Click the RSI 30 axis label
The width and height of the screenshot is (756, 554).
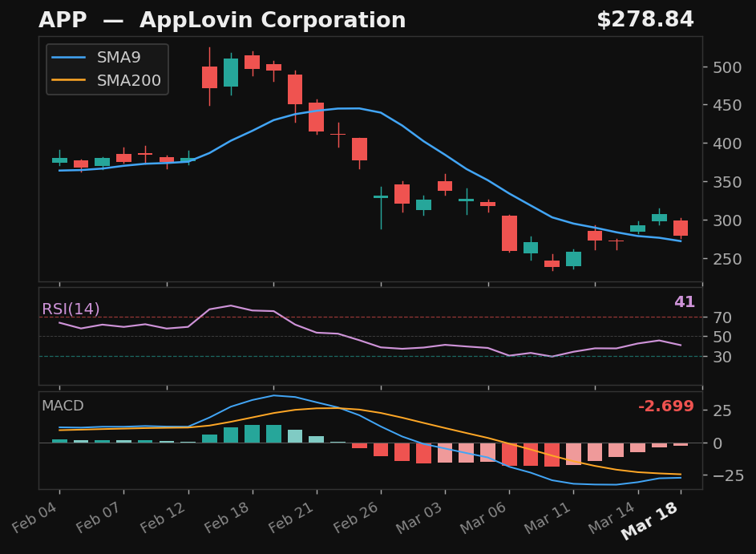[x=722, y=357]
